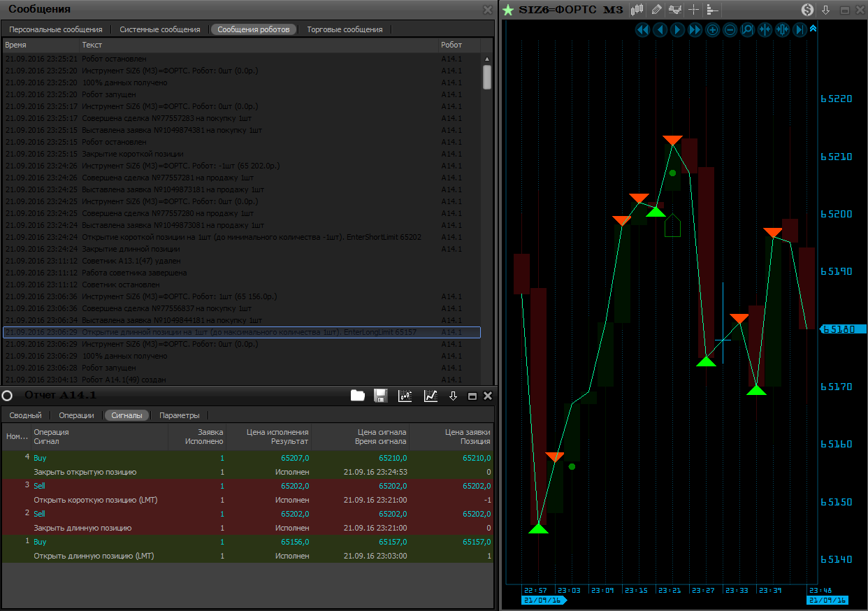Save the A14.1 report with floppy icon
Image resolution: width=868 pixels, height=611 pixels.
381,396
